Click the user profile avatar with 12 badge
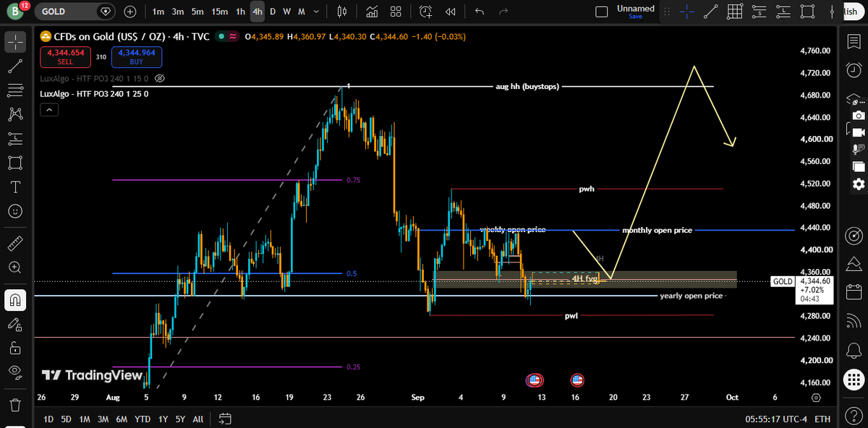Screen dimensions: 868x428 coord(14,12)
